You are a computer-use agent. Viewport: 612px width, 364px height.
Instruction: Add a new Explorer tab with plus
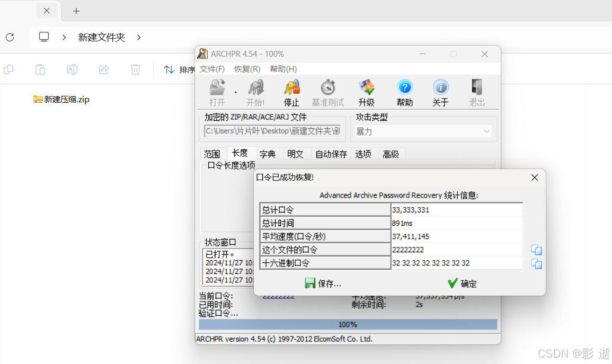tap(76, 11)
